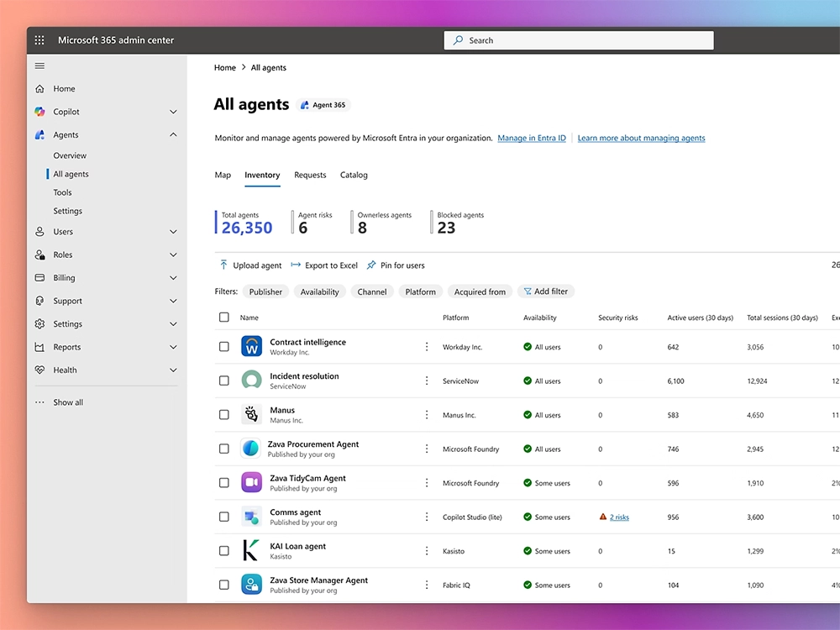Check the Zava Store Manager Agent checkbox
840x630 pixels.
tap(224, 585)
